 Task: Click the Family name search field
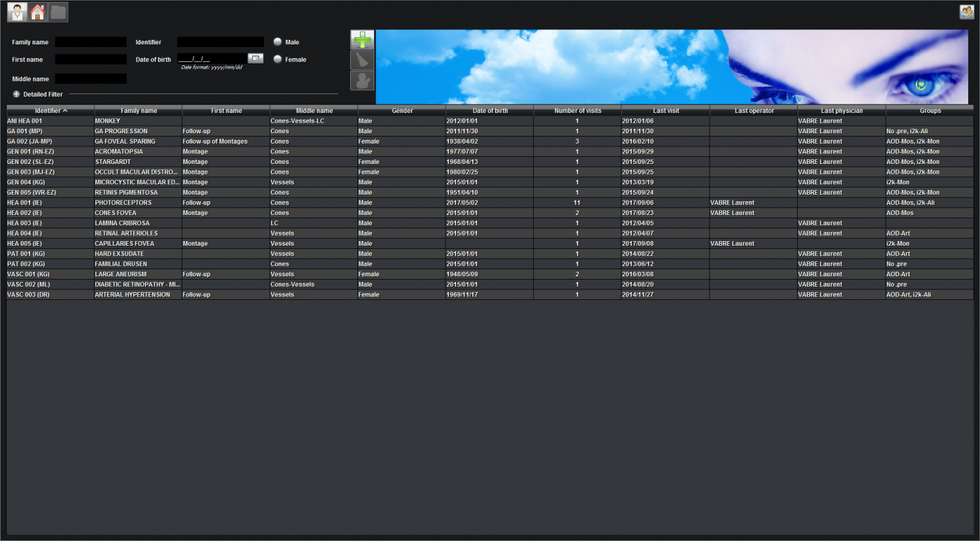click(x=91, y=42)
